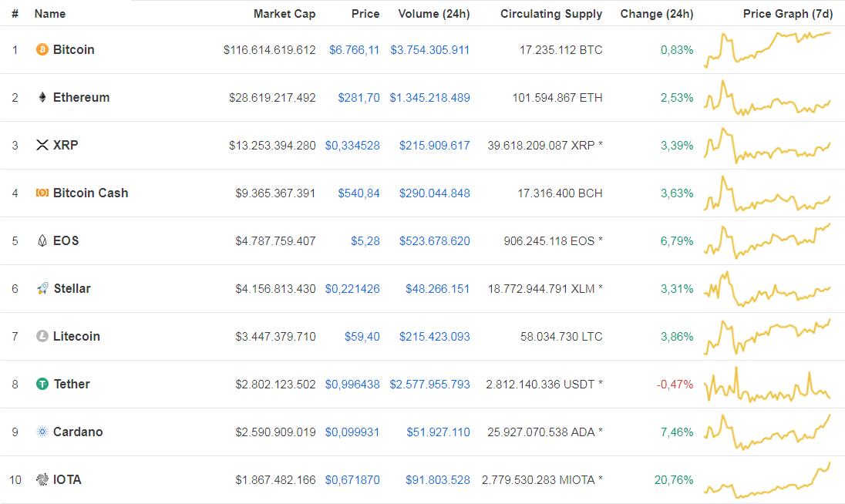This screenshot has height=504, width=845.
Task: Click Cardano price $0,099931
Action: (x=352, y=432)
